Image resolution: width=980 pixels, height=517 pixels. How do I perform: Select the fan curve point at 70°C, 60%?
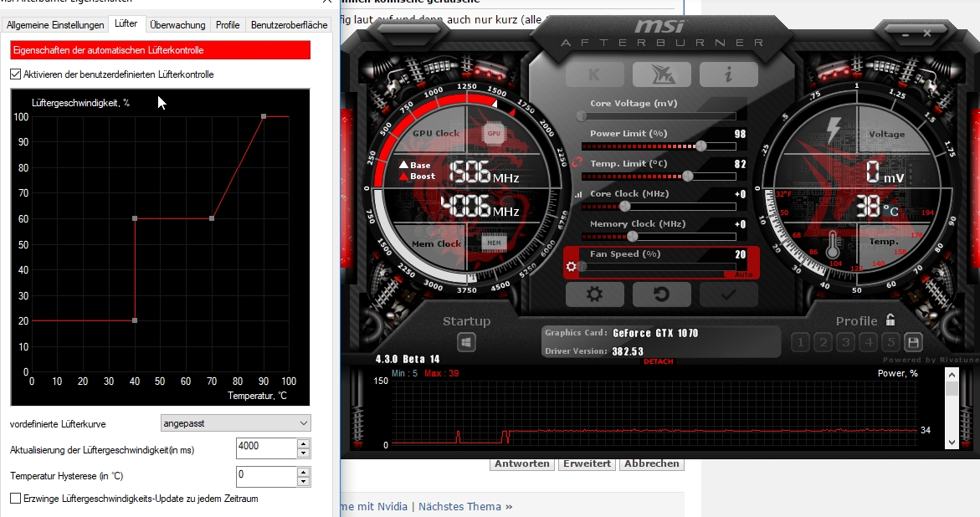pyautogui.click(x=212, y=218)
